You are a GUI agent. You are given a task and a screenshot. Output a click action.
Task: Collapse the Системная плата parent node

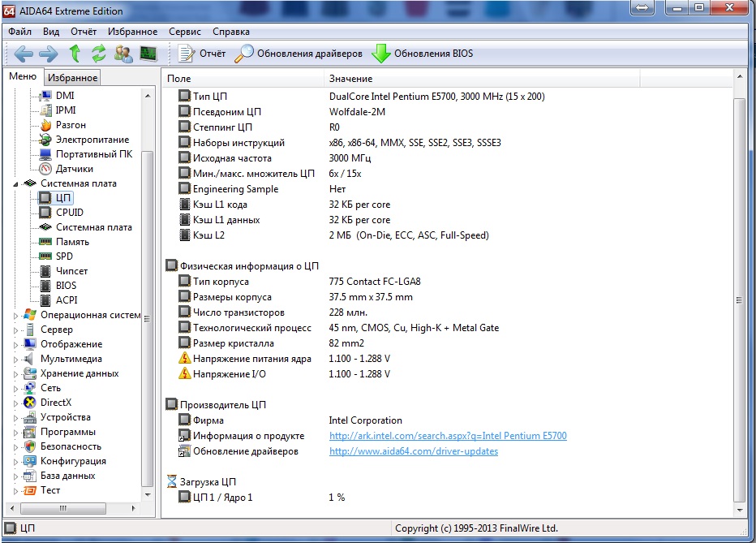tap(15, 183)
